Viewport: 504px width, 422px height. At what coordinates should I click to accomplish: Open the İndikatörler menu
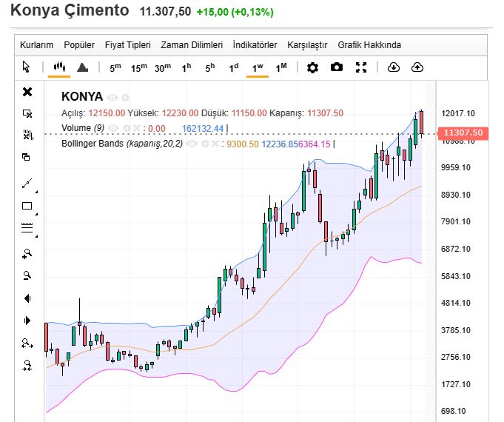tap(255, 44)
